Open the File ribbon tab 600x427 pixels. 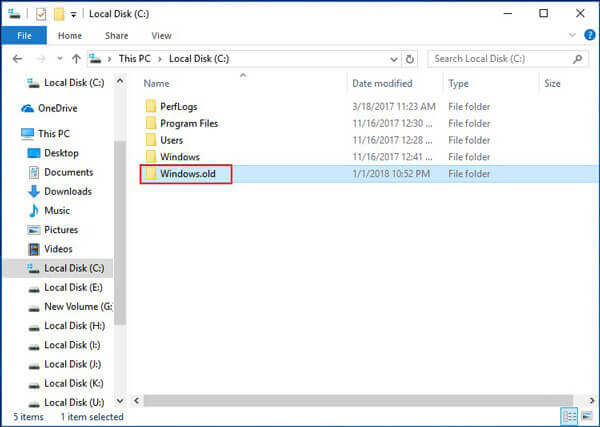pyautogui.click(x=24, y=36)
